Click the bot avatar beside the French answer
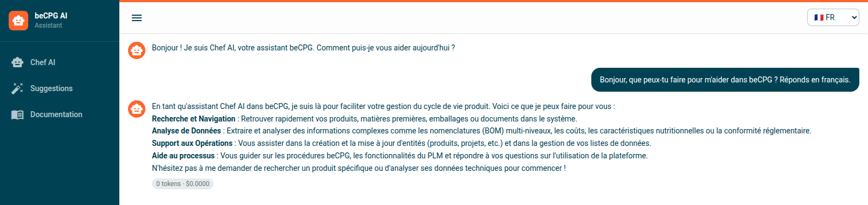Screen dimensions: 868x205 coord(137,109)
